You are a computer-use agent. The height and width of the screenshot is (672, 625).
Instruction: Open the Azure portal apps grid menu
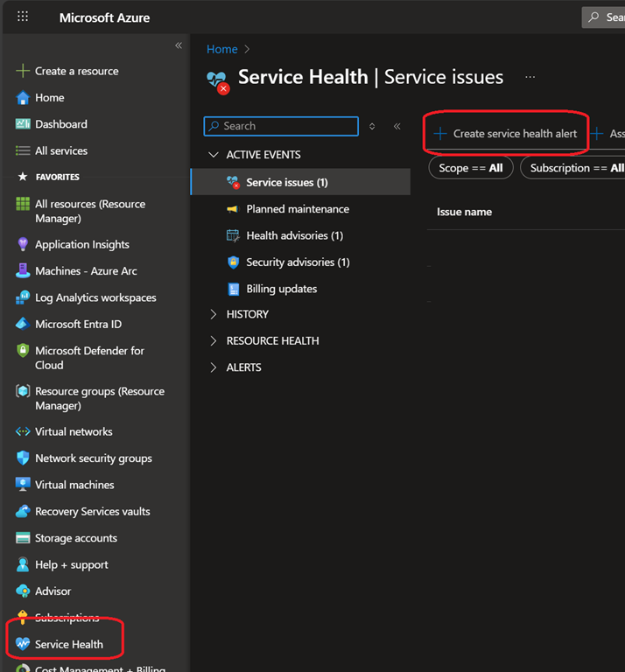(x=23, y=17)
